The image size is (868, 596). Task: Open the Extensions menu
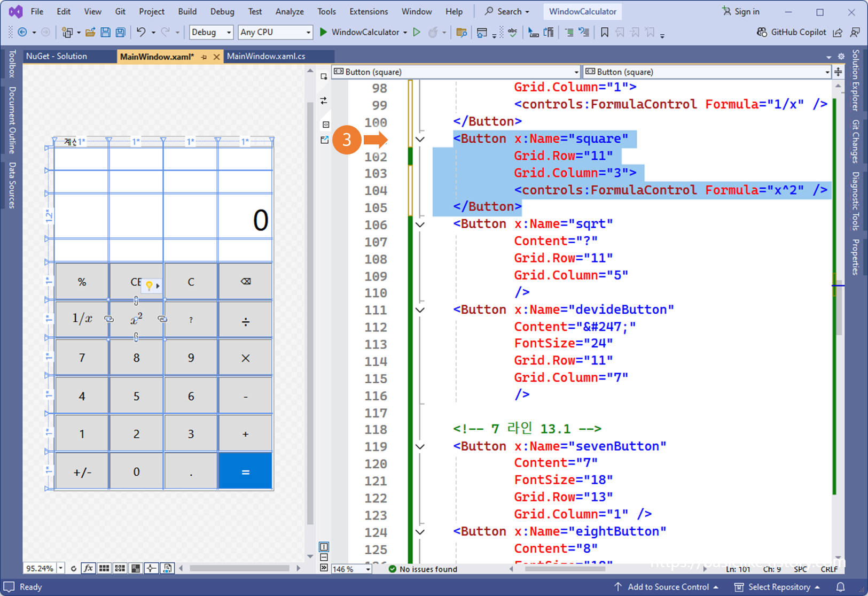tap(369, 11)
